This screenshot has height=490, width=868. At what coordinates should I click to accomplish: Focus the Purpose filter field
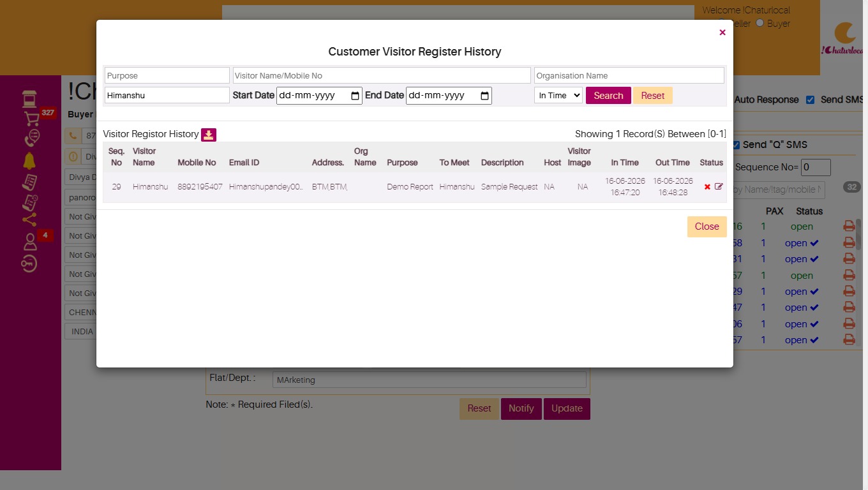167,75
